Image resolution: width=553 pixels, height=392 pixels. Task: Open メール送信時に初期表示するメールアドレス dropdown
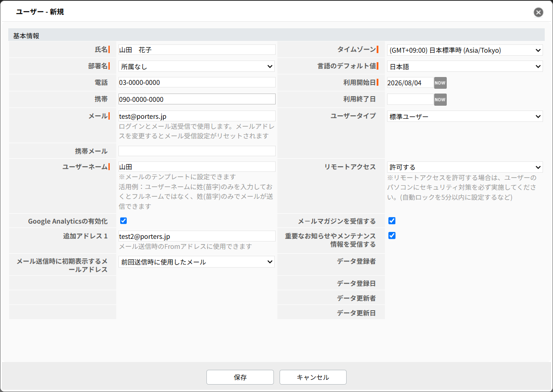point(197,262)
